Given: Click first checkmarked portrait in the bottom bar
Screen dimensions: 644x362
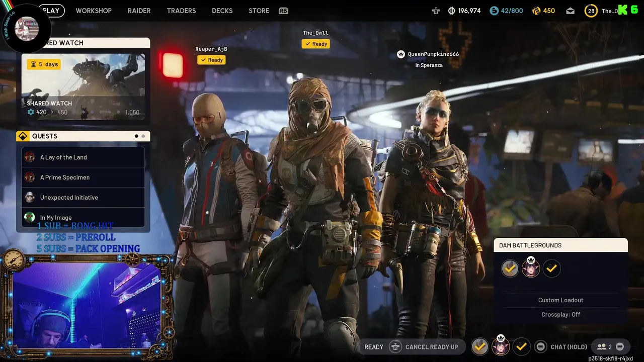Looking at the screenshot, I should [480, 346].
